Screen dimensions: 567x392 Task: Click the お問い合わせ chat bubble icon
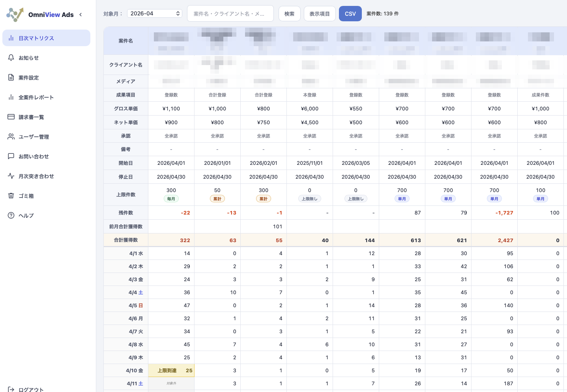pos(11,156)
